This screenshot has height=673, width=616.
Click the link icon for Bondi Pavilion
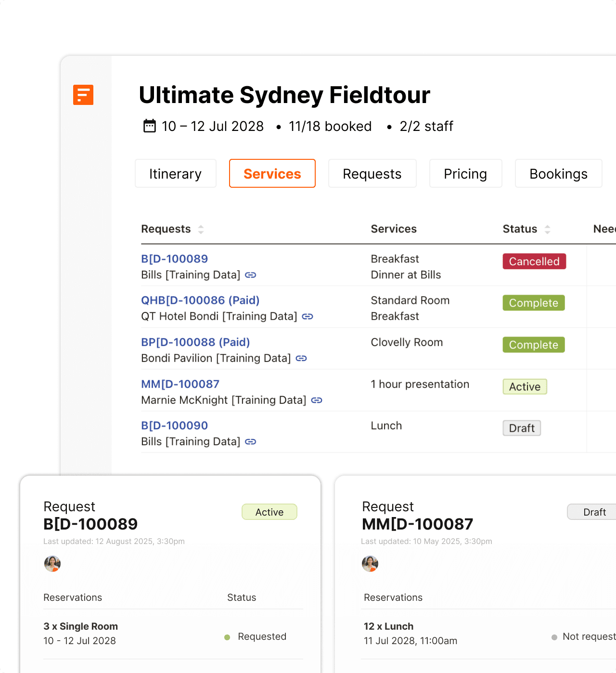(x=301, y=358)
